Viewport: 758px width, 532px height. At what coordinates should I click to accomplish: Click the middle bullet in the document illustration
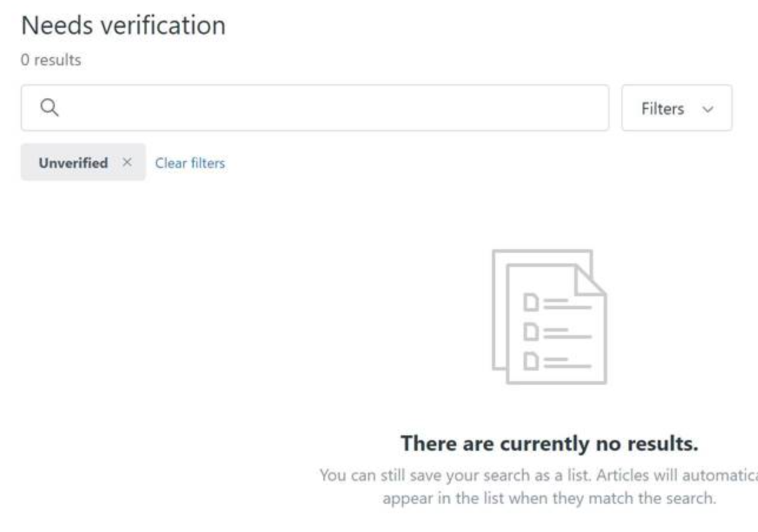[531, 332]
